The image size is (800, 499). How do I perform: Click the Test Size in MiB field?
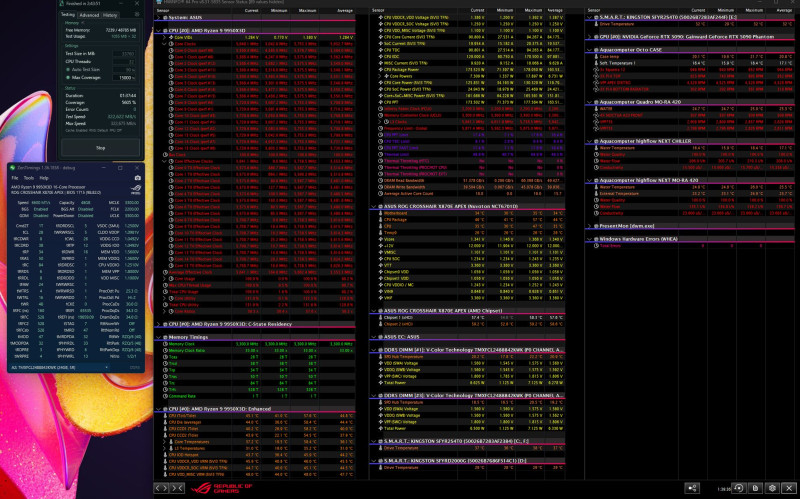pyautogui.click(x=126, y=54)
